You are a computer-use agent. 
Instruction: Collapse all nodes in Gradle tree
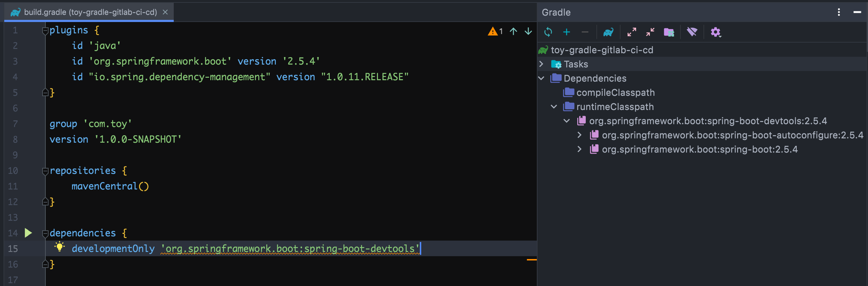click(x=650, y=32)
